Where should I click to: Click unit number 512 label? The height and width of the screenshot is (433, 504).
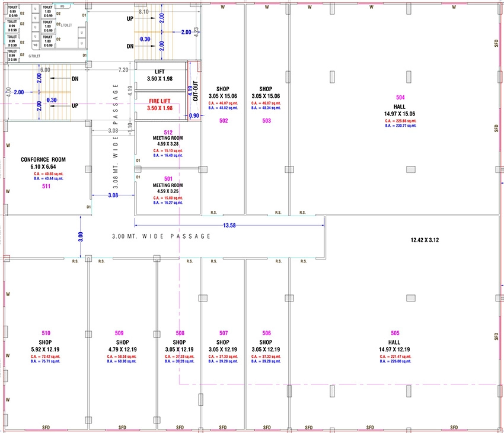pos(168,132)
